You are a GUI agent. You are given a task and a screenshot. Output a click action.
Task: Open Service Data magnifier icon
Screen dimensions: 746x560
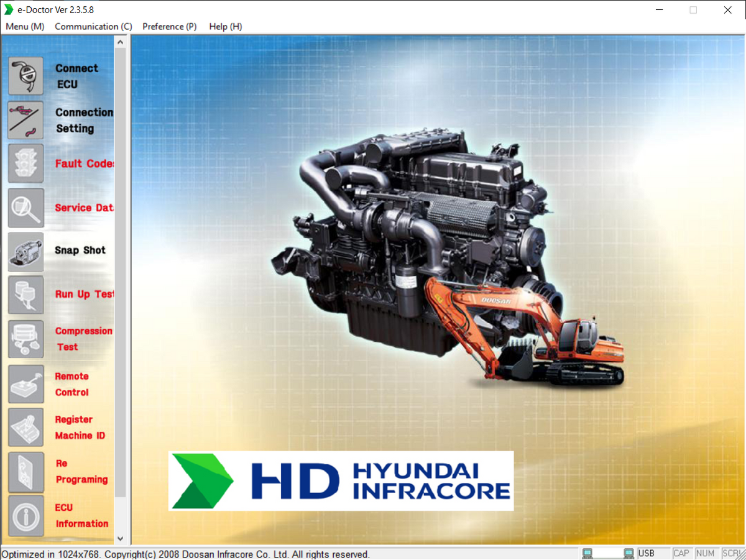click(26, 208)
